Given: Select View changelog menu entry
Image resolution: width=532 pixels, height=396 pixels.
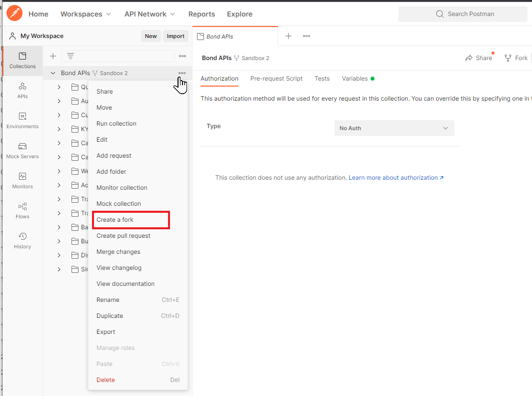Looking at the screenshot, I should [138, 268].
